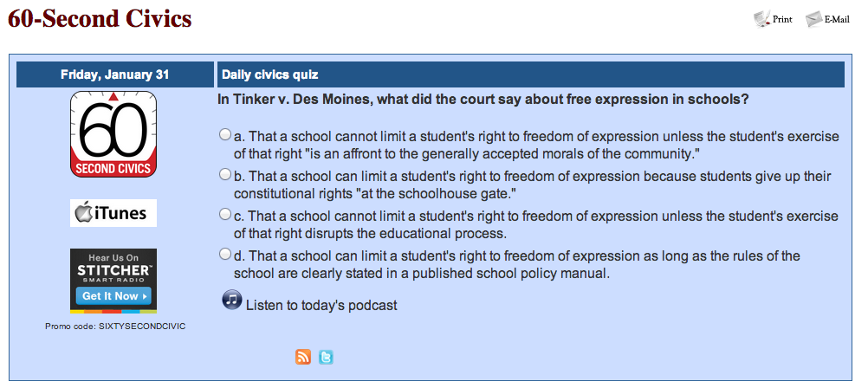This screenshot has height=388, width=868.
Task: Click the 60 Second Civics logo
Action: (x=113, y=134)
